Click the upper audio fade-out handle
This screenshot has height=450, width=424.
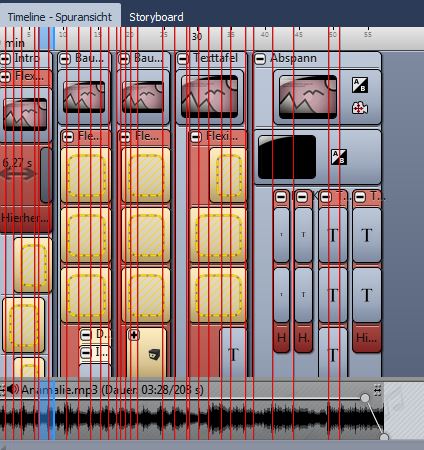365,398
